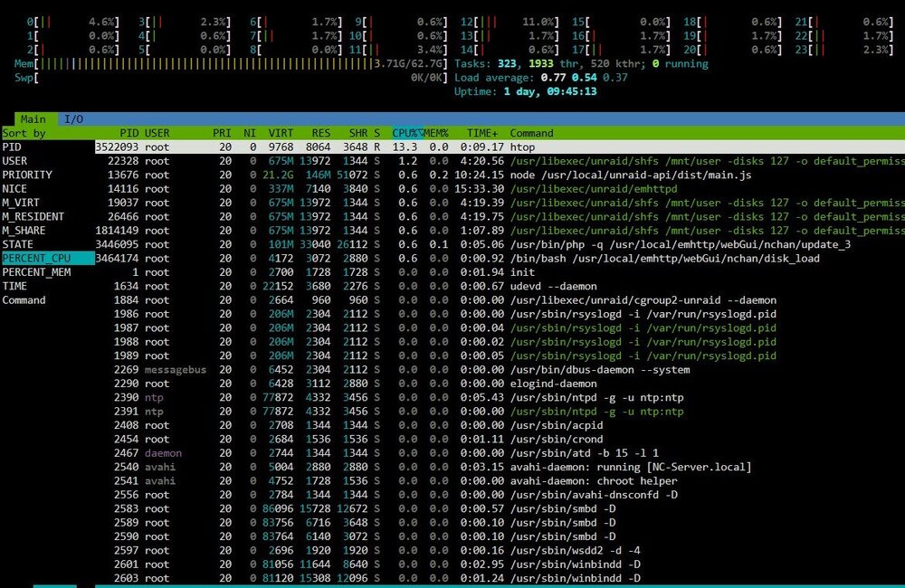Click the Mem usage meter bar
The image size is (905, 588).
coord(231,63)
